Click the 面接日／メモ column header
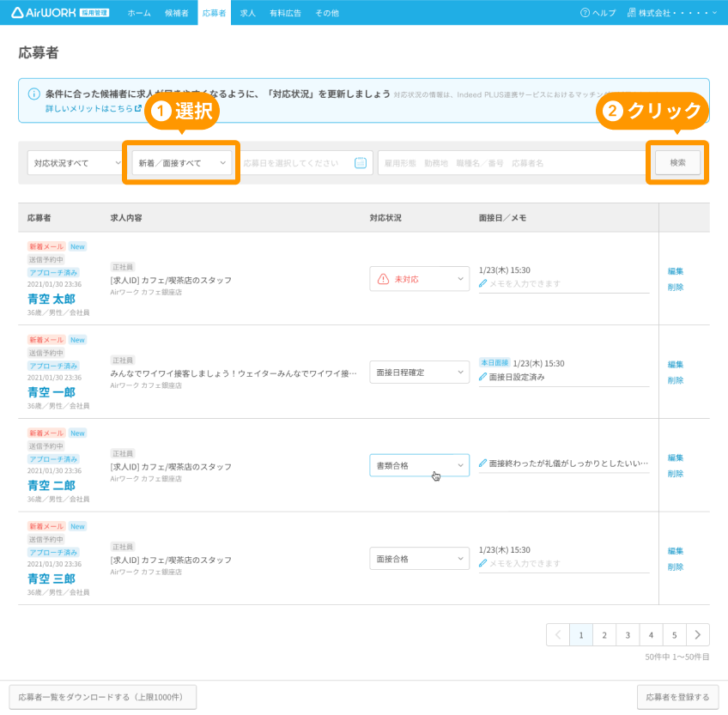The width and height of the screenshot is (728, 715). [502, 218]
